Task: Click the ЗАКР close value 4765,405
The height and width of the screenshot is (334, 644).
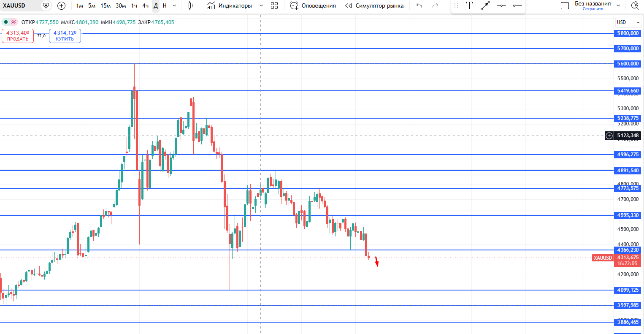Action: 162,22
